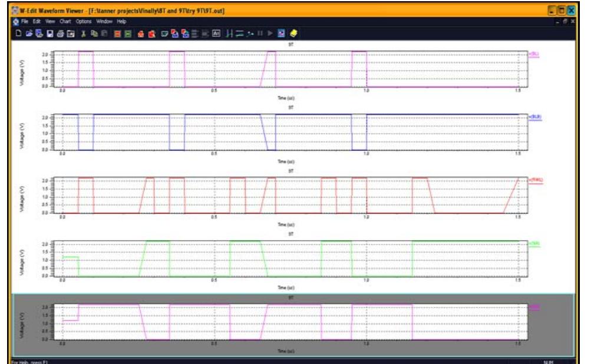Click the second red toolbar icon
This screenshot has width=594, height=364.
(x=152, y=34)
